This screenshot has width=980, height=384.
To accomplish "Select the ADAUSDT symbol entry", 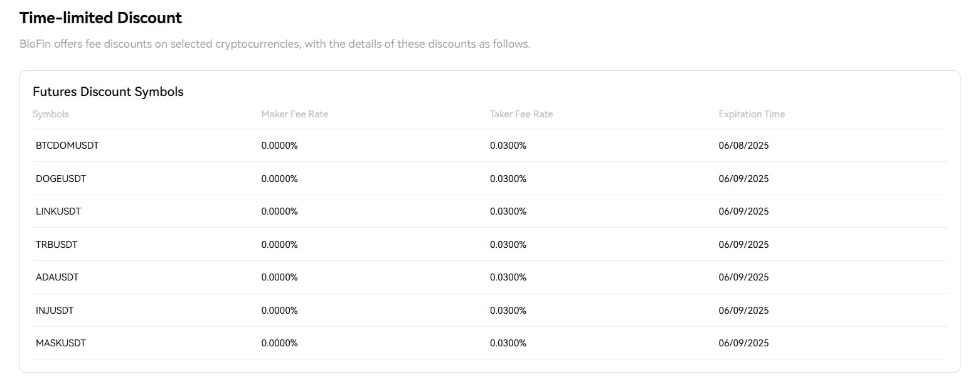I will 57,277.
